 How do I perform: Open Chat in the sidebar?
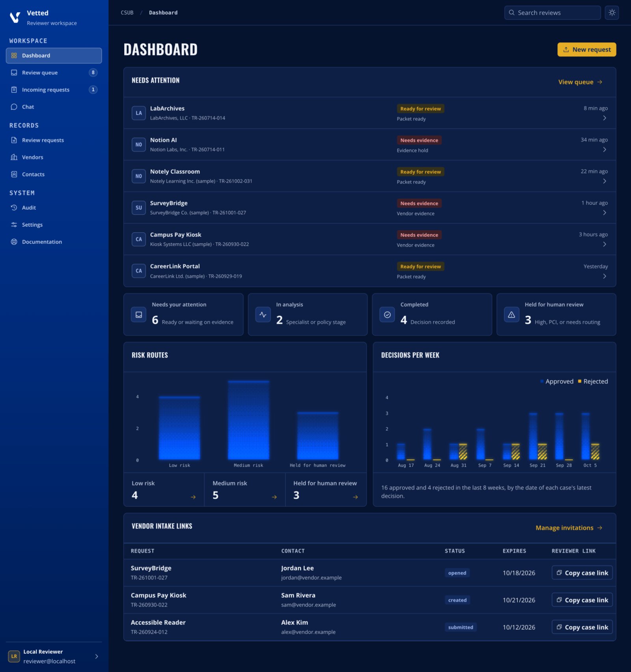54,107
